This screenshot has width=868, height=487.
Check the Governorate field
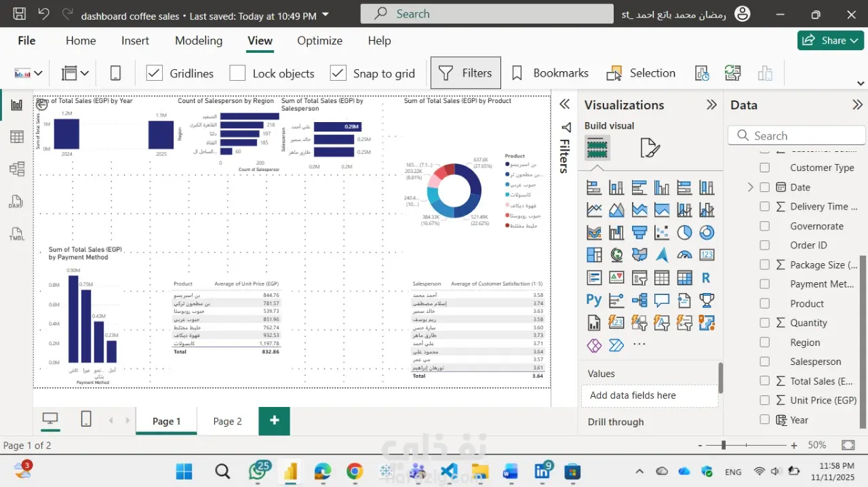[x=765, y=226]
